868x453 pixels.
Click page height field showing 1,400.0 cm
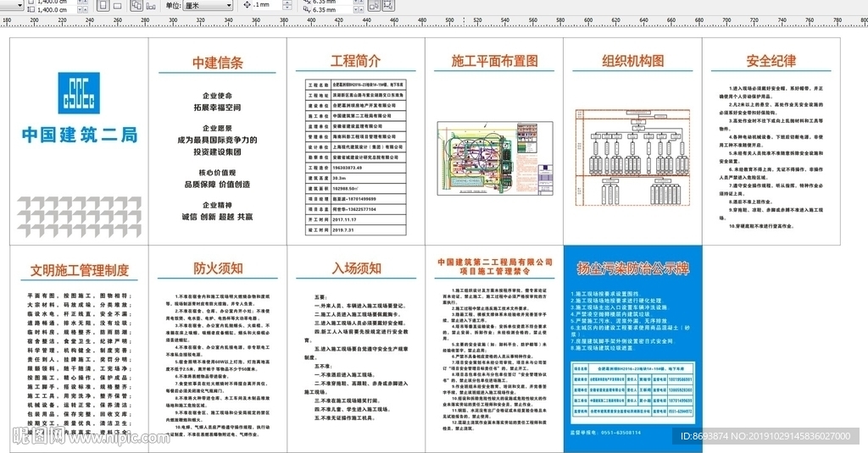pyautogui.click(x=56, y=10)
